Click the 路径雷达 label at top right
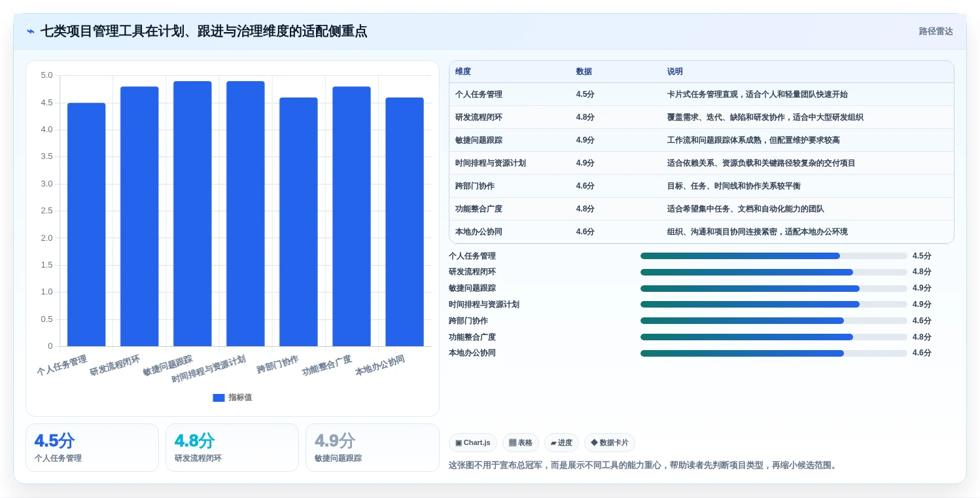Viewport: 980px width, 498px height. pyautogui.click(x=936, y=31)
